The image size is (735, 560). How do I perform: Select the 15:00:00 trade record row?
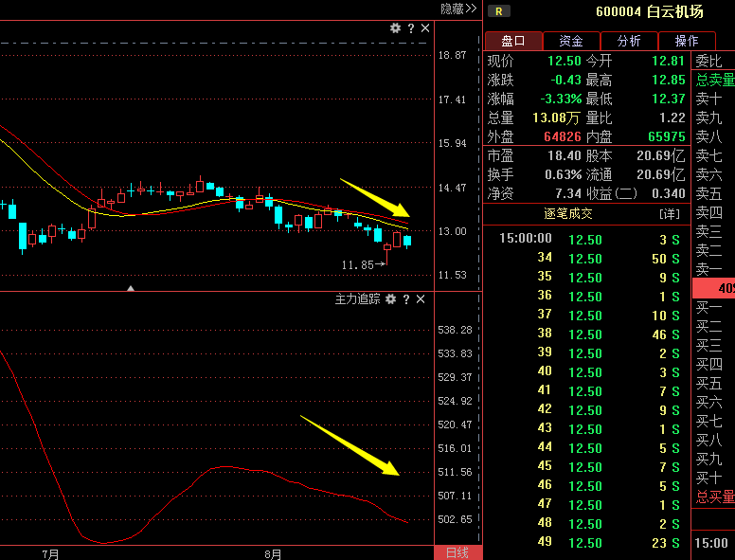(586, 239)
